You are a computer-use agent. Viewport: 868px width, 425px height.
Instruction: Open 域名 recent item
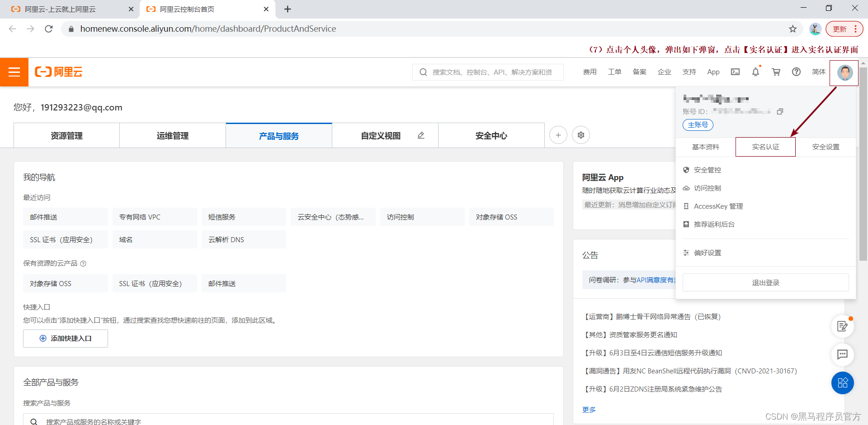pyautogui.click(x=155, y=239)
